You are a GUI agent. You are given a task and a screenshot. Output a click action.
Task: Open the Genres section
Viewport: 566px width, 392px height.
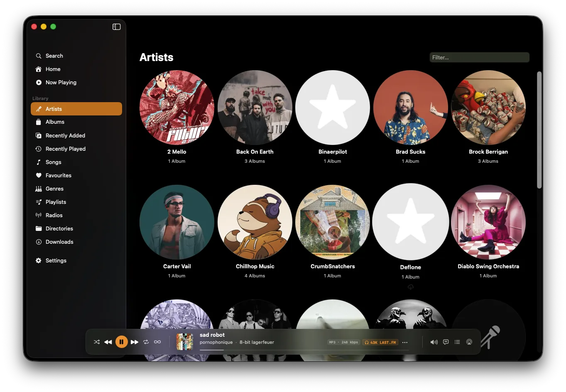pos(76,189)
